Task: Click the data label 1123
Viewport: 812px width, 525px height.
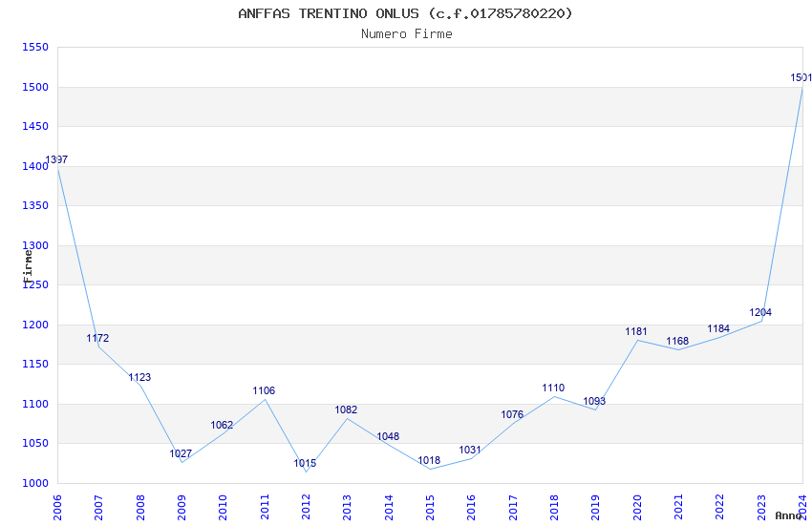Action: pos(139,378)
